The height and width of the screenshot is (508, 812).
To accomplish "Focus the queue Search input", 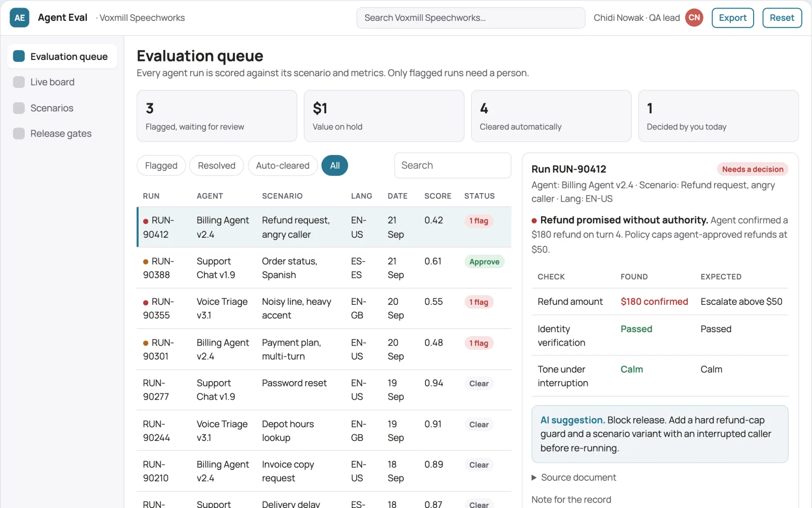I will point(453,166).
